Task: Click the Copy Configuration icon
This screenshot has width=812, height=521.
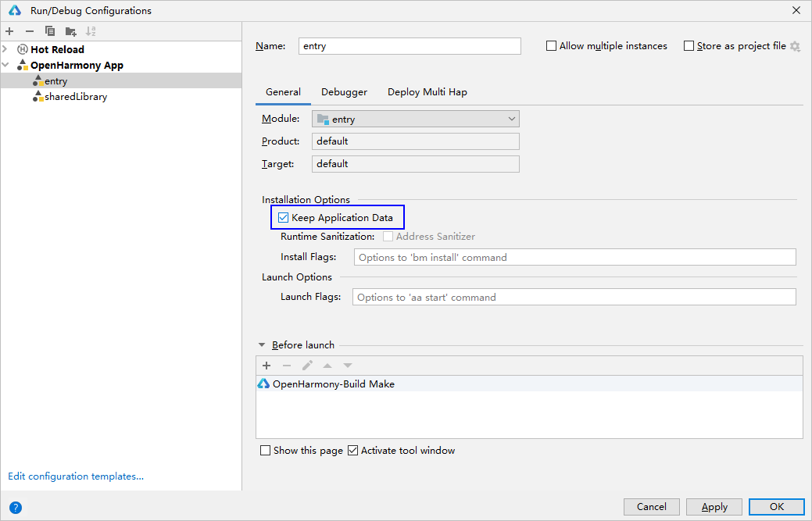Action: pyautogui.click(x=50, y=31)
